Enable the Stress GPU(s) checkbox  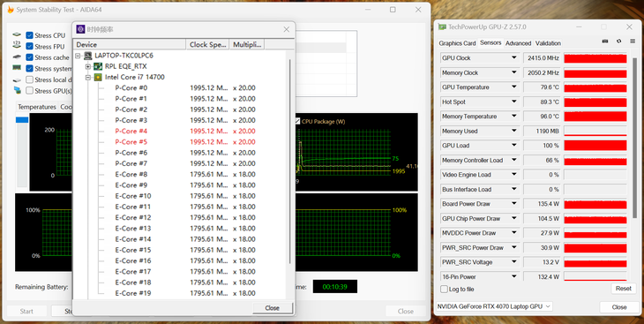tap(29, 91)
